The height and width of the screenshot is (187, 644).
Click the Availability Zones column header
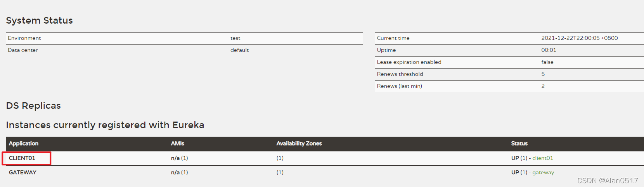click(x=299, y=143)
